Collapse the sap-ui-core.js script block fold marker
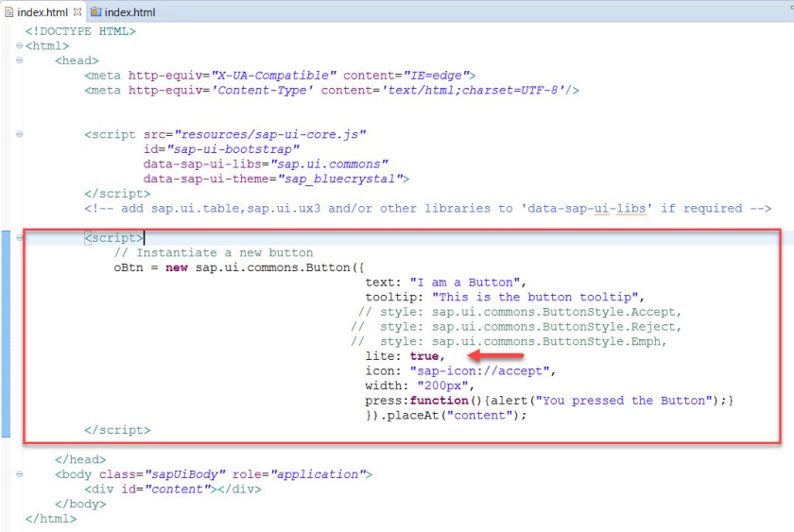 (19, 134)
